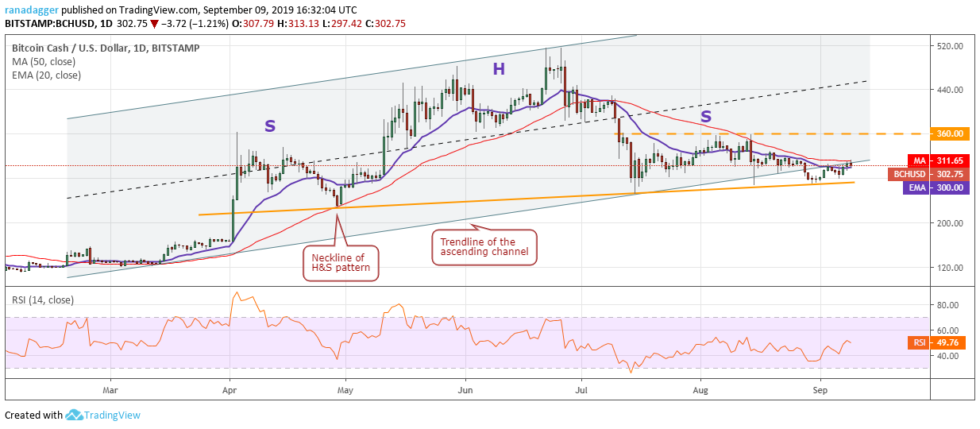
Task: Click the 'Jun' label on time axis
Action: click(x=466, y=390)
